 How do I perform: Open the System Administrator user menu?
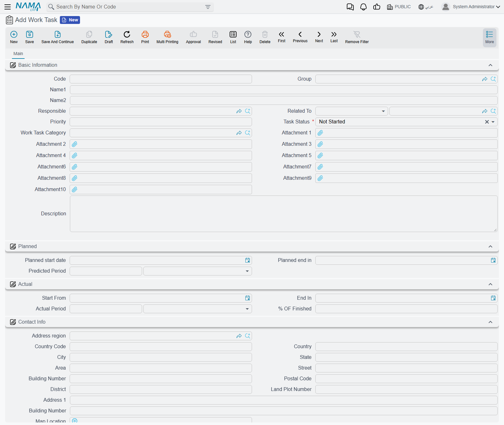(471, 7)
